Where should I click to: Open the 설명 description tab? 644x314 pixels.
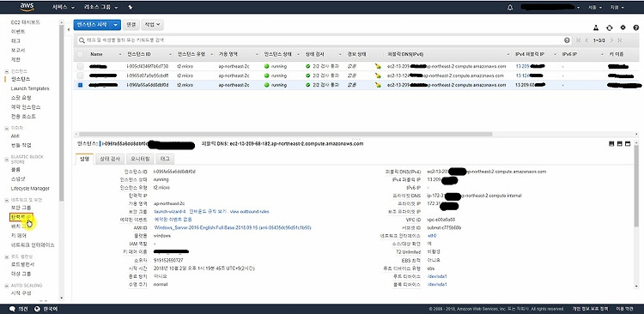[x=84, y=159]
